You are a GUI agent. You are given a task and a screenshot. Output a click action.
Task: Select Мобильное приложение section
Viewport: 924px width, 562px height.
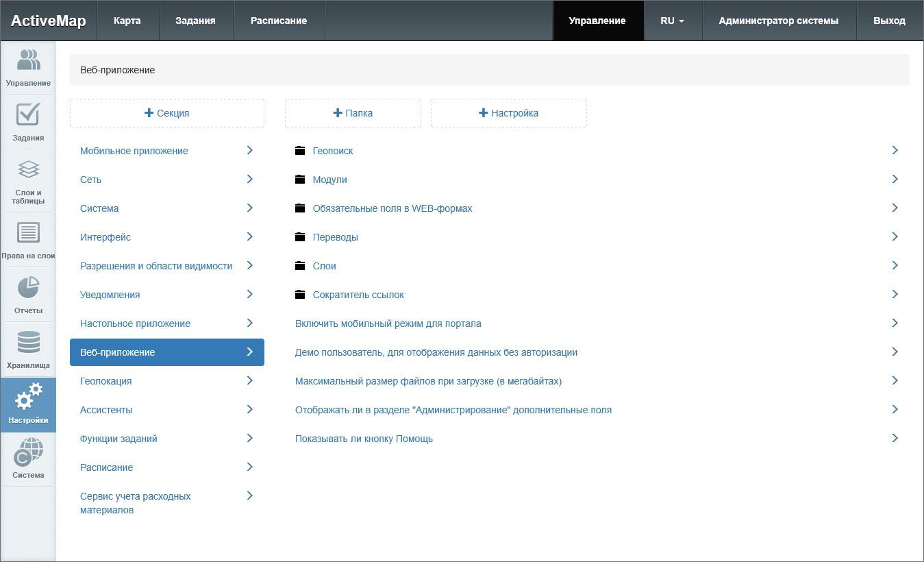[134, 151]
